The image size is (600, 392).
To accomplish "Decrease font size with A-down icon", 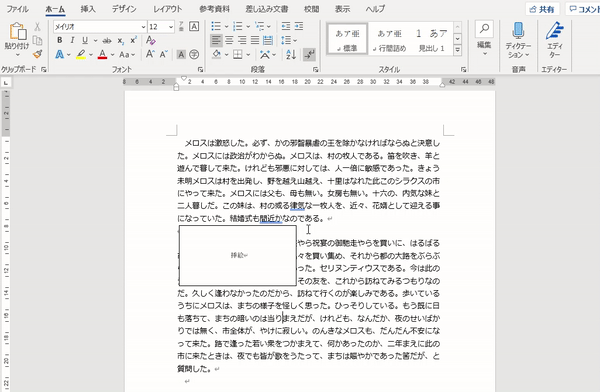I will 164,54.
